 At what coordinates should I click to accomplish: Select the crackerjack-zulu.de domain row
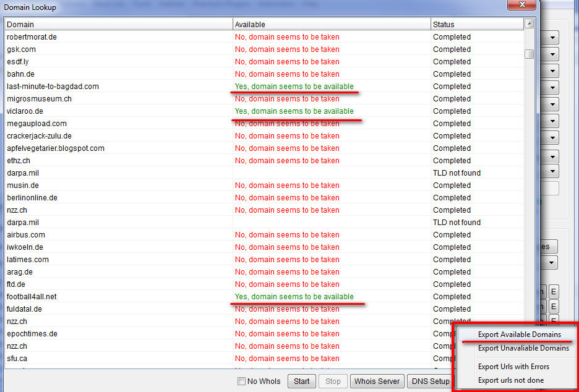(x=264, y=136)
